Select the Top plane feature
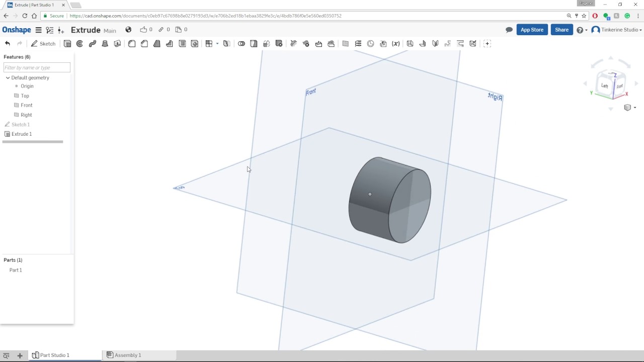The height and width of the screenshot is (362, 644). coord(25,96)
